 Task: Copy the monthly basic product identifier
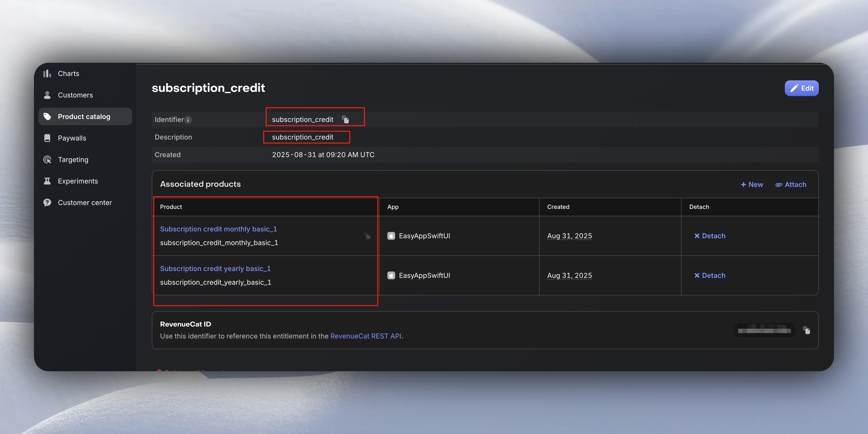click(x=367, y=236)
